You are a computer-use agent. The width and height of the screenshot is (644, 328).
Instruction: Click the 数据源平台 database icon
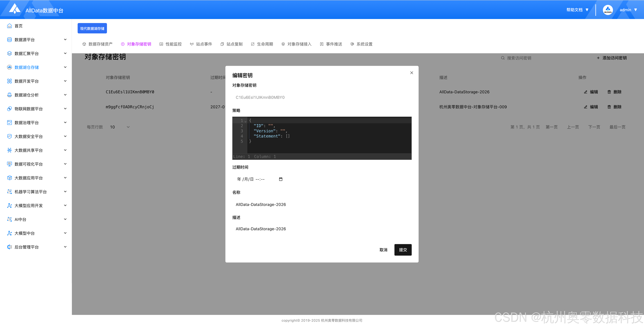9,40
